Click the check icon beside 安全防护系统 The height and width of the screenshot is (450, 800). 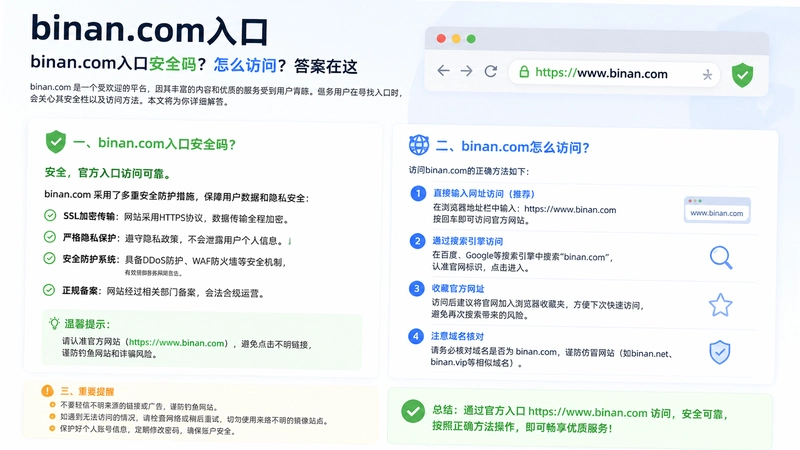[x=49, y=258]
